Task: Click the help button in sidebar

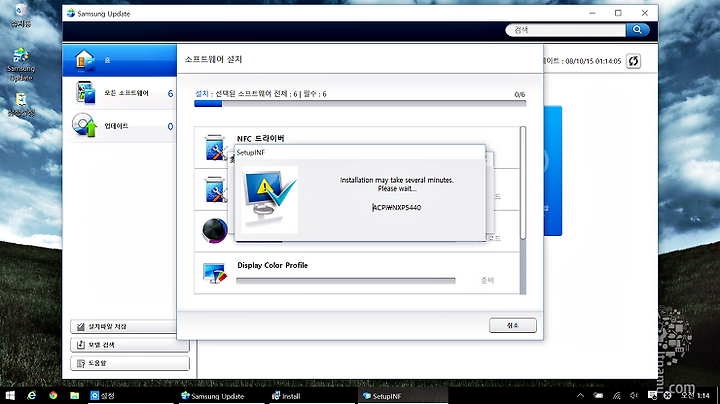Action: (x=130, y=363)
